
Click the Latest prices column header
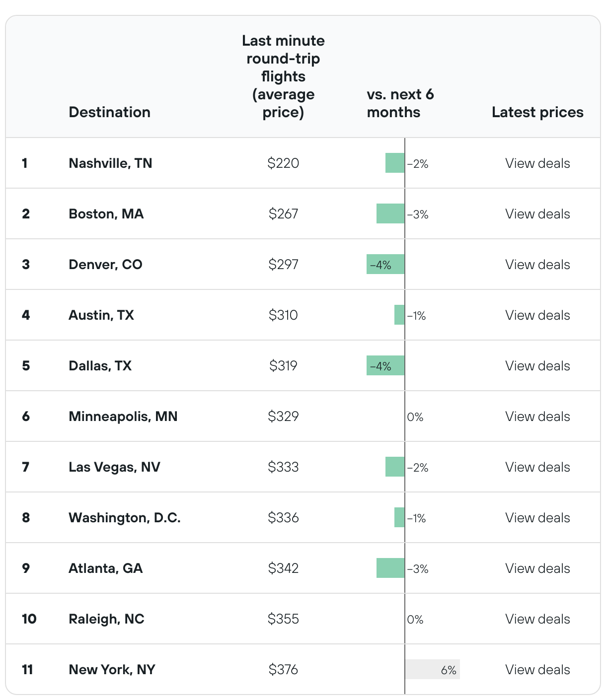[537, 112]
